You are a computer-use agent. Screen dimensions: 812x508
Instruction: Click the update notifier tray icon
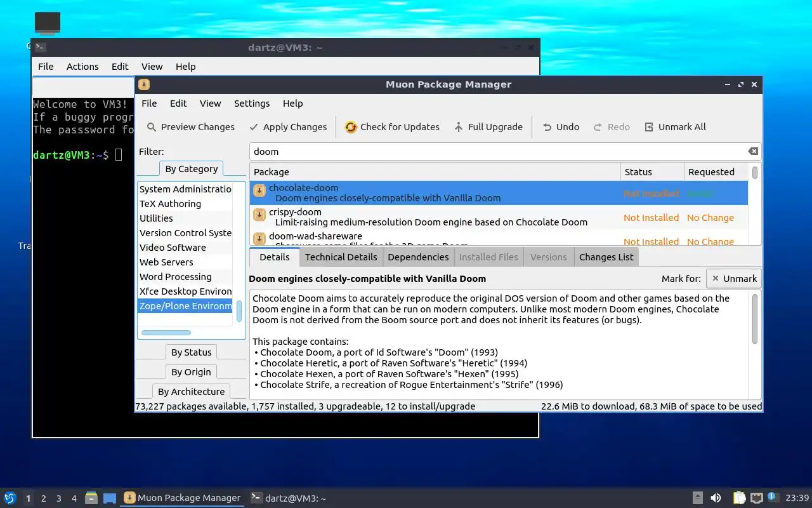tap(772, 497)
